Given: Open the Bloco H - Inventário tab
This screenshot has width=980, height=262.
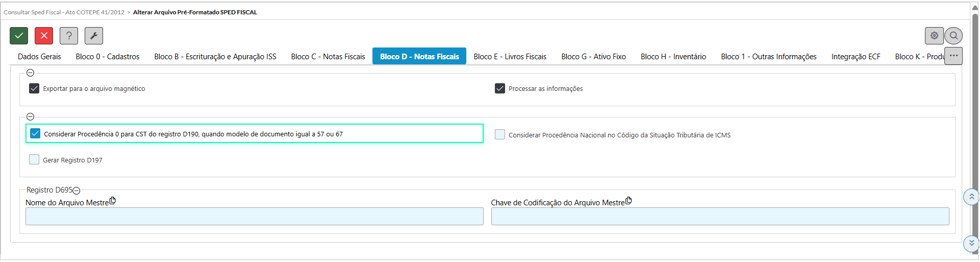Looking at the screenshot, I should pyautogui.click(x=673, y=57).
